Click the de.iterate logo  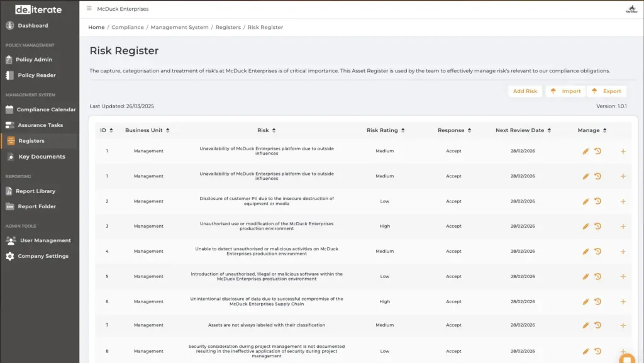(x=38, y=9)
